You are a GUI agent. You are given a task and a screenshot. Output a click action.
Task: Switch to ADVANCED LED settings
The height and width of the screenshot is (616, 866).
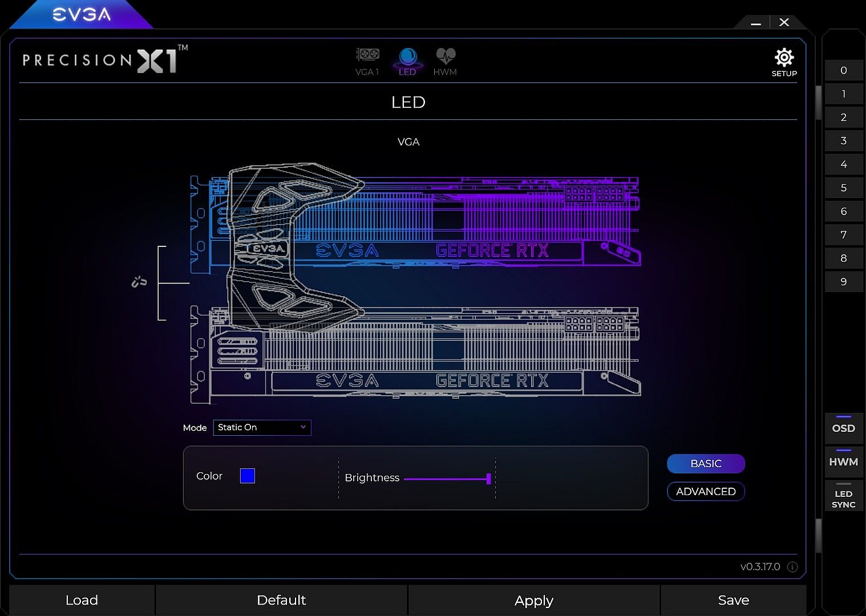(706, 492)
